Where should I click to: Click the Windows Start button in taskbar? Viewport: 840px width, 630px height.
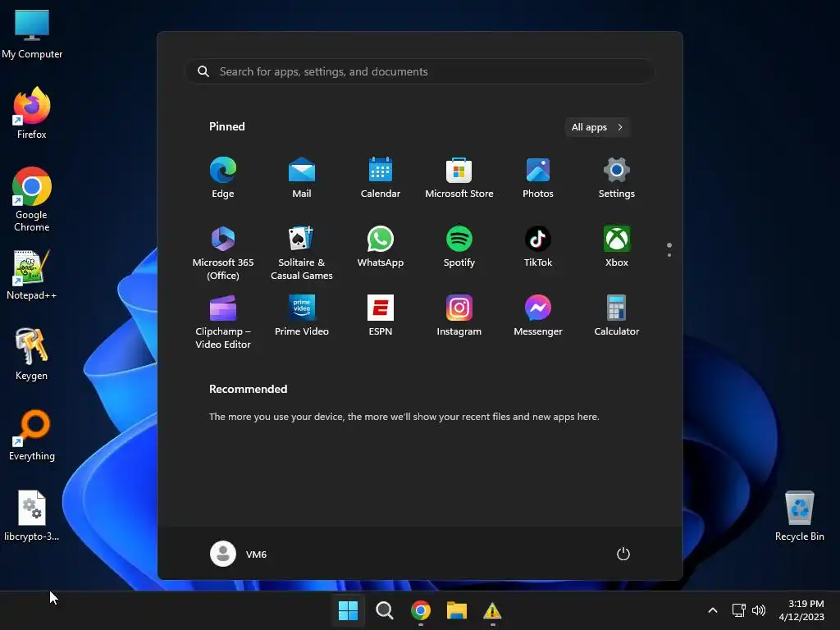pos(348,610)
